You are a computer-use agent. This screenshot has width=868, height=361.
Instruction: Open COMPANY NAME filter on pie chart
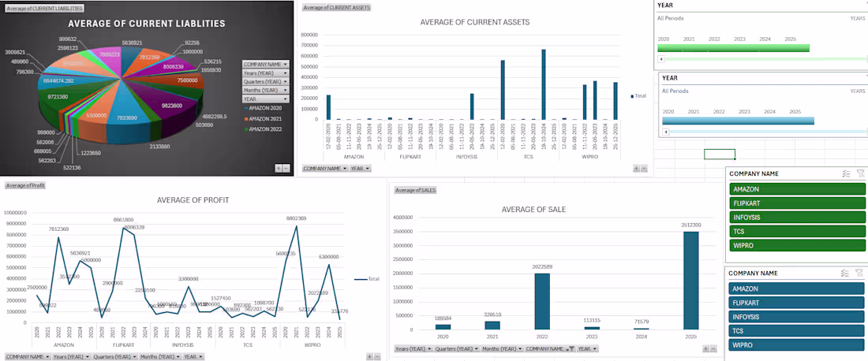(x=266, y=64)
